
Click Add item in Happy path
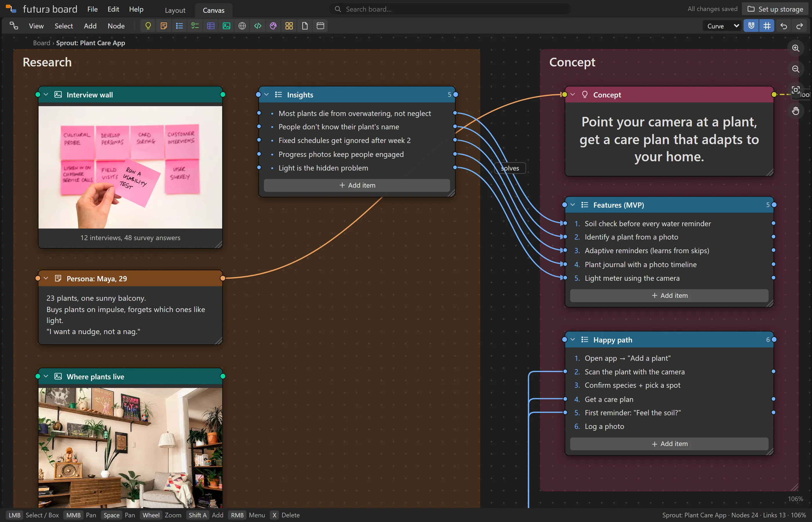669,444
